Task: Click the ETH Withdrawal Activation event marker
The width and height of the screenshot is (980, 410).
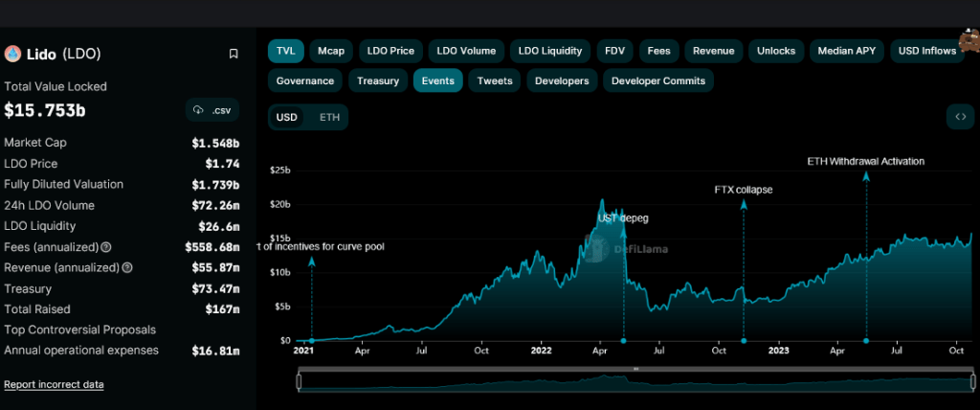Action: (x=866, y=340)
